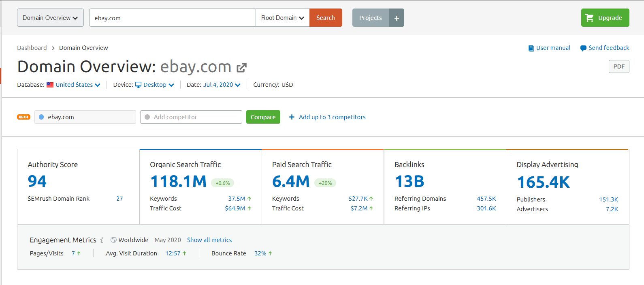Click Add up to 3 competitors
Viewport: 644px width, 285px height.
tap(332, 117)
